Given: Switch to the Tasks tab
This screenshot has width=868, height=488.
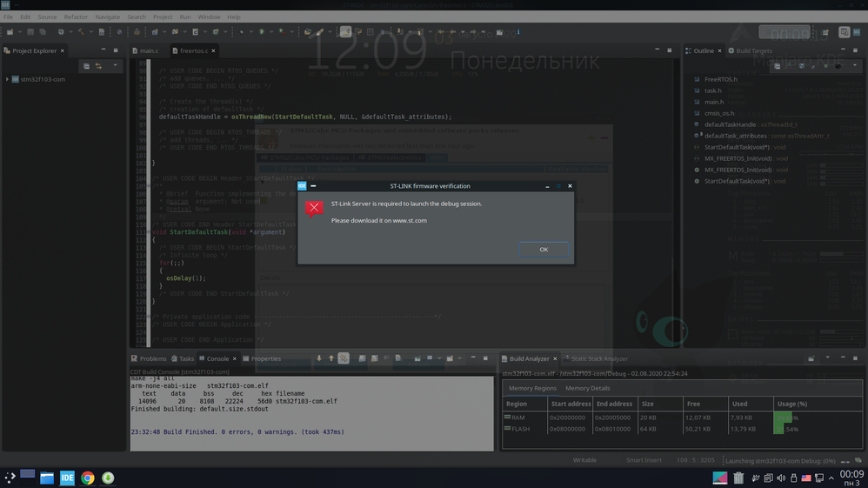Looking at the screenshot, I should point(183,359).
